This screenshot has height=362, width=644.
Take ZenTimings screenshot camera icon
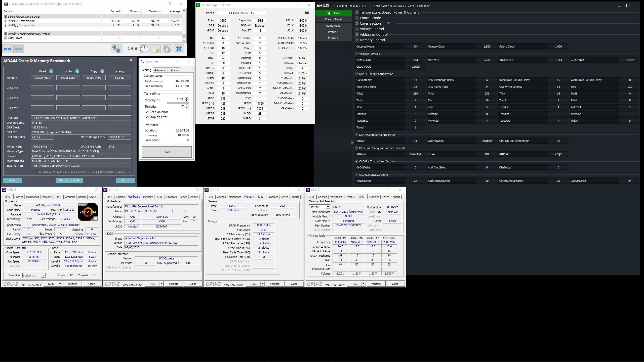click(x=307, y=13)
